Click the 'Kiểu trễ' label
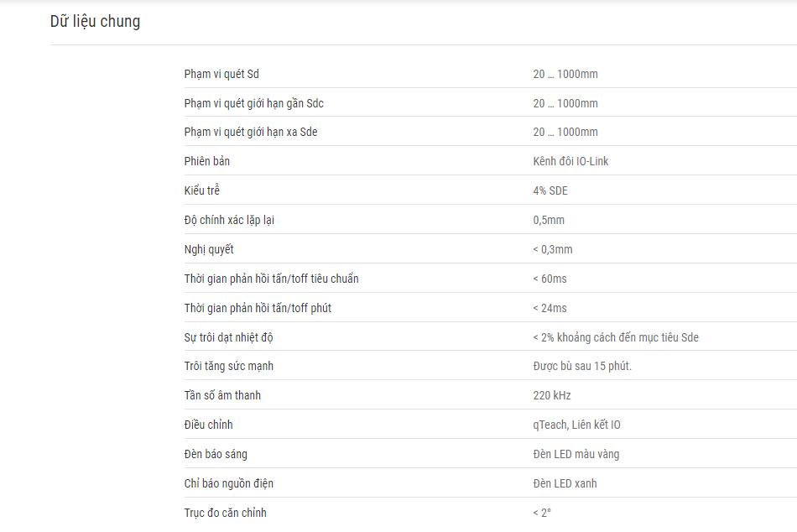 click(202, 190)
